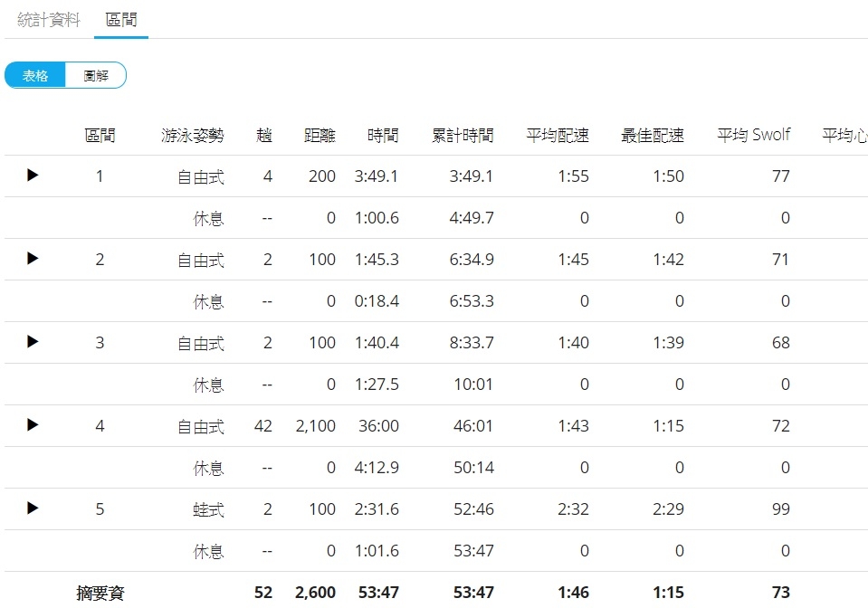Select average pace 1:55
Screen dimensions: 868x608
[x=574, y=176]
